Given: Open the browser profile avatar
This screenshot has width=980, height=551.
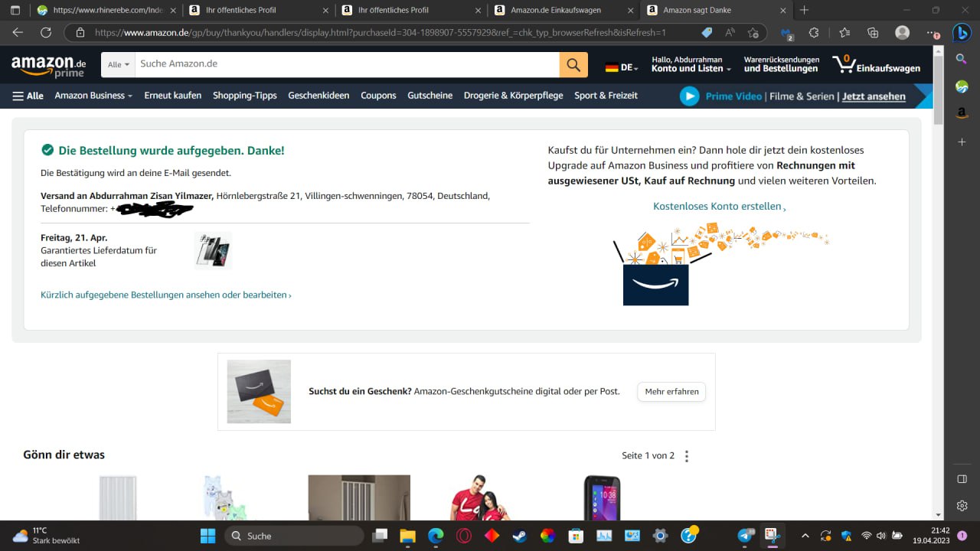Looking at the screenshot, I should 903,33.
